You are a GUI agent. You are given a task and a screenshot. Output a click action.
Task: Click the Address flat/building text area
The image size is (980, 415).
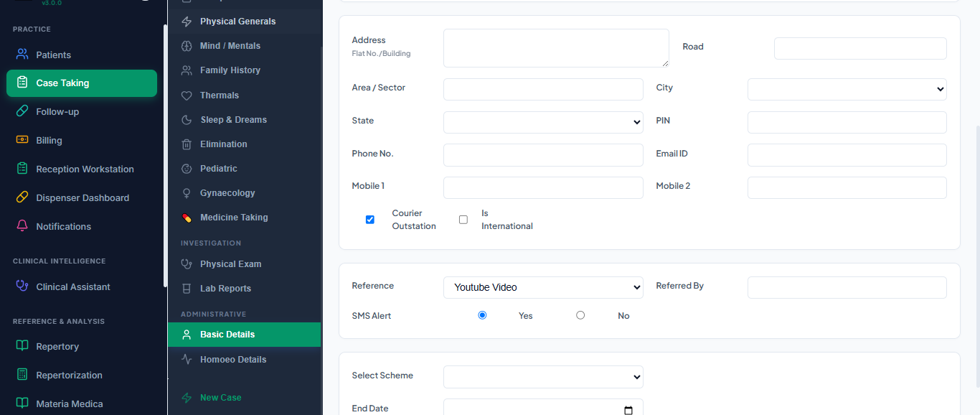tap(556, 48)
